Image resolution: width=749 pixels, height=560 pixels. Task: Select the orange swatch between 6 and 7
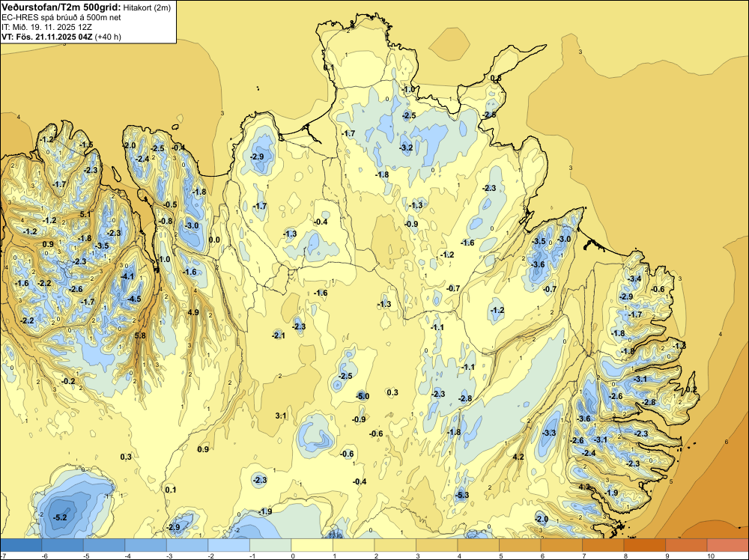(561, 545)
